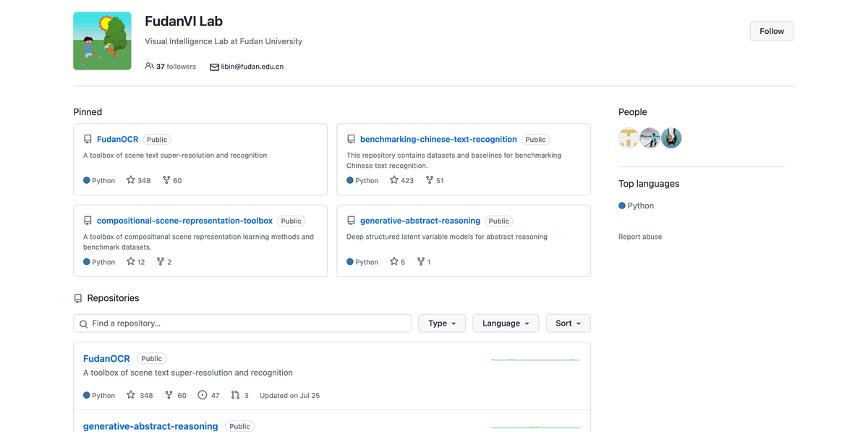Open forks count 60 on pinned FudanOCR
This screenshot has height=432, width=868.
click(x=172, y=180)
